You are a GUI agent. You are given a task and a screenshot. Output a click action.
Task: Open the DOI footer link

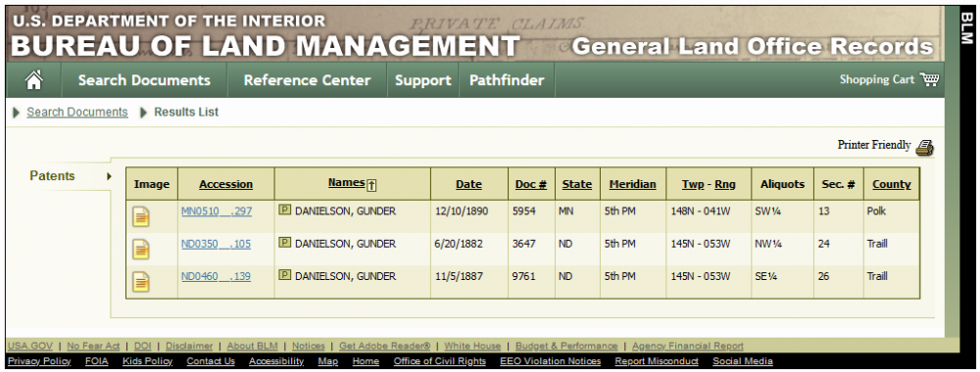[142, 346]
